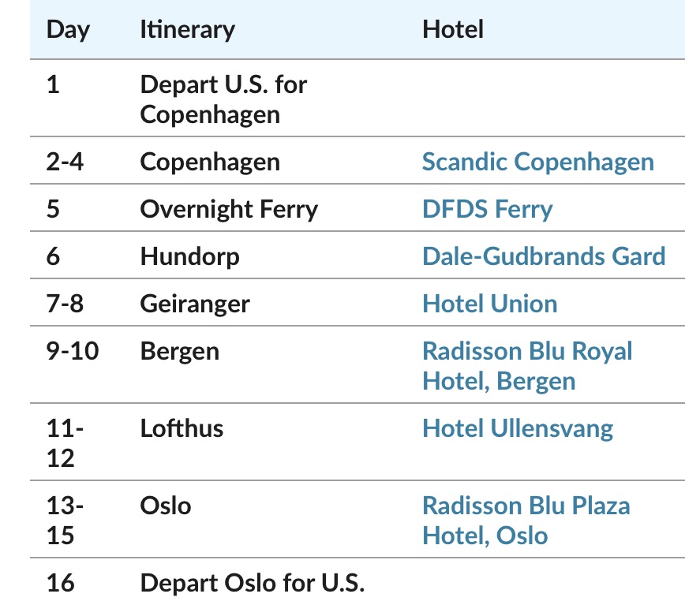Visit the Hotel Ullensvang link

coord(518,428)
